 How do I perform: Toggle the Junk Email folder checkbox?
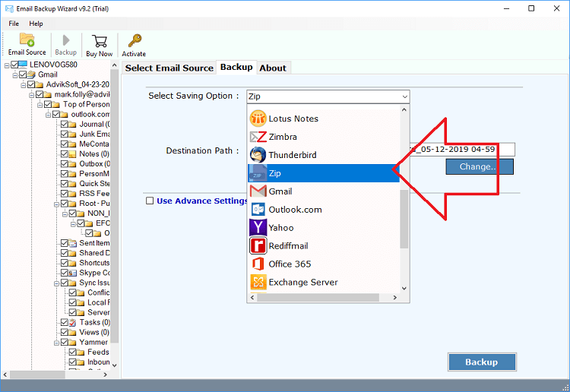65,134
